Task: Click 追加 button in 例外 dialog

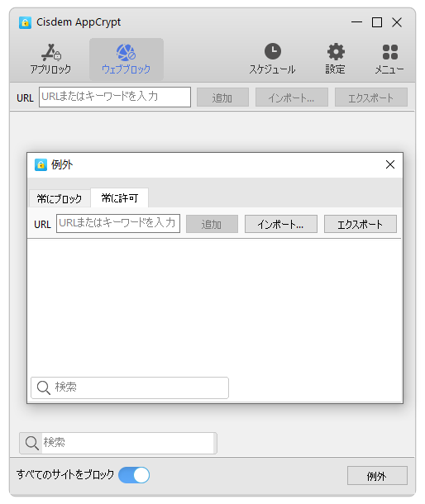Action: point(212,224)
